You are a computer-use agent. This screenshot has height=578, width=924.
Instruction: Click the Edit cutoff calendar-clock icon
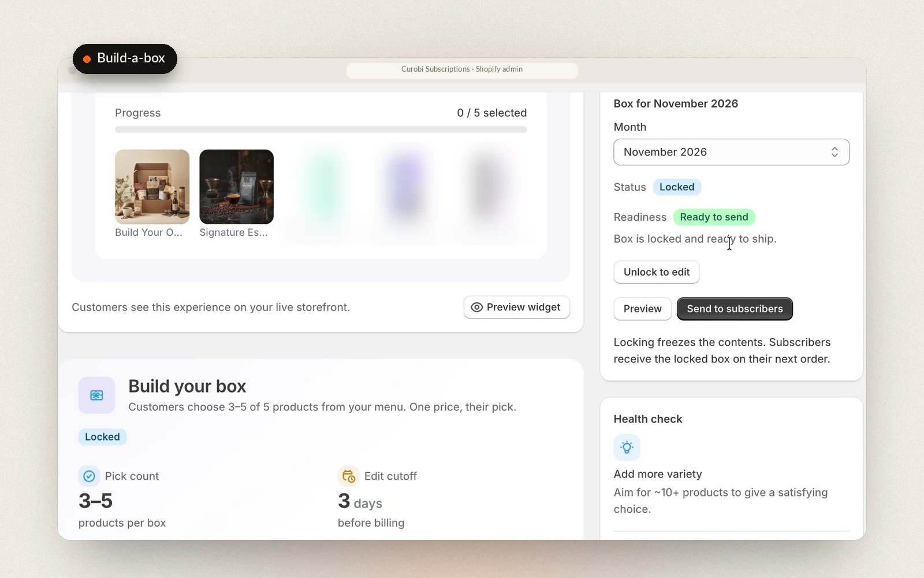coord(348,476)
